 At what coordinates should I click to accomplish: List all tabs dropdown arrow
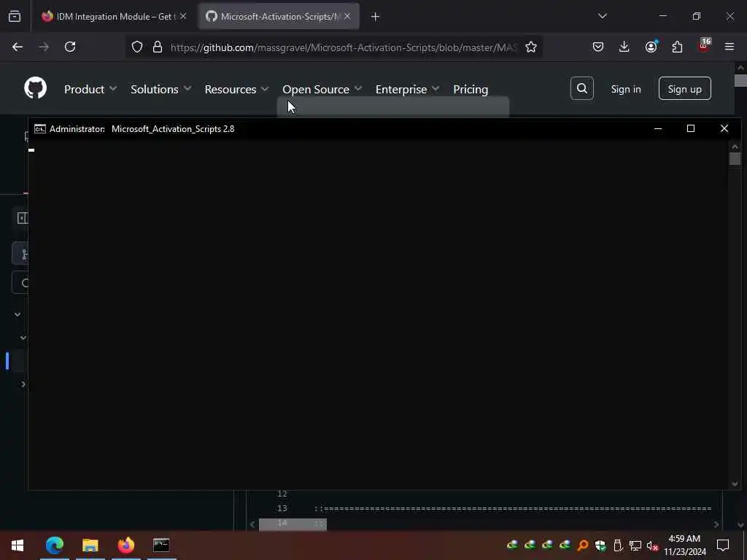point(602,16)
